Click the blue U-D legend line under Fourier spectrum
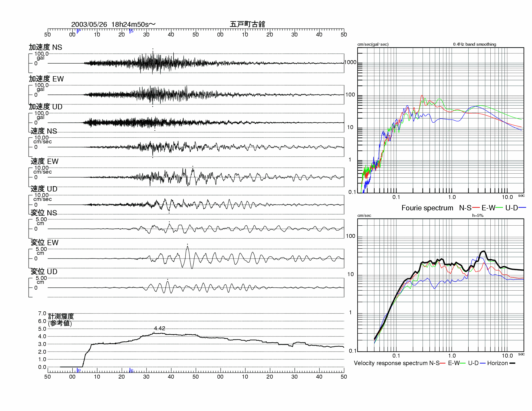Image resolution: width=532 pixels, height=411 pixels. coord(522,207)
